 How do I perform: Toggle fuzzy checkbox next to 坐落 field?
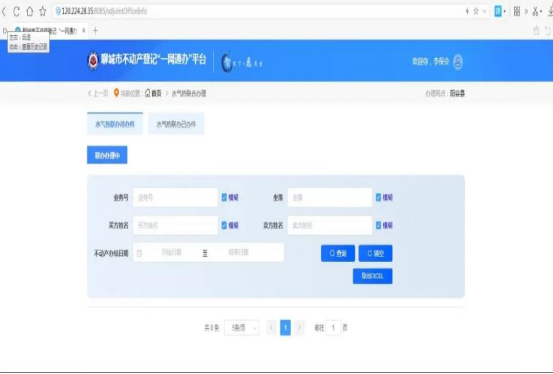(378, 197)
